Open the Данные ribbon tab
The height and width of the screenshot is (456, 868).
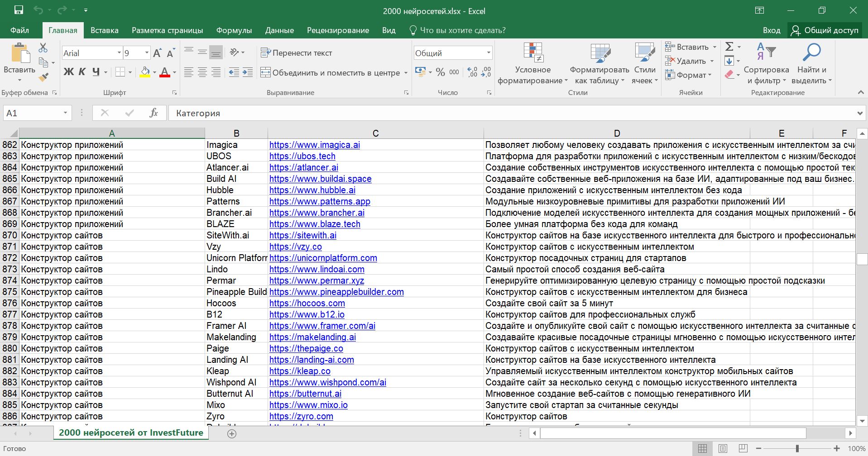[x=279, y=30]
